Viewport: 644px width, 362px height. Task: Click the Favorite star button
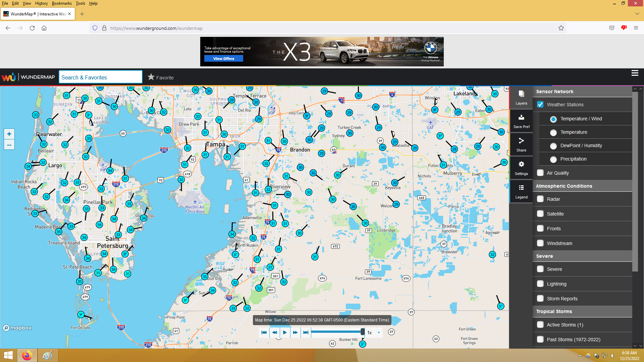pos(161,77)
